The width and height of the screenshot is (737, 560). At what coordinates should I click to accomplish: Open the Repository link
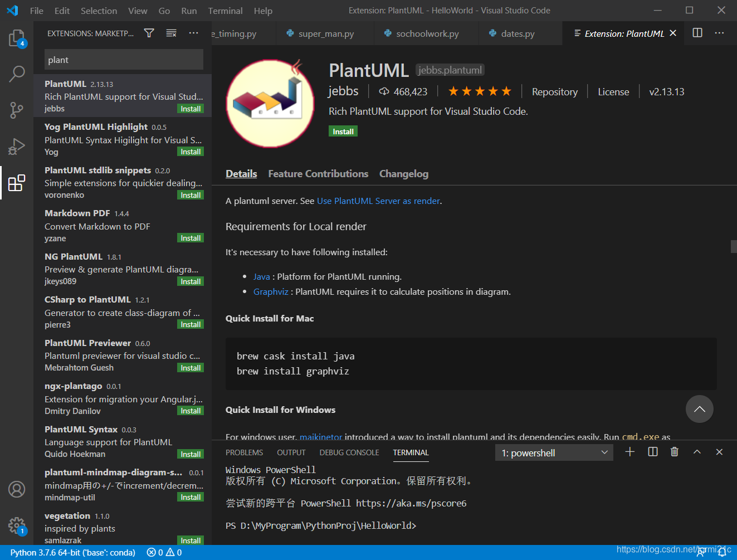click(555, 92)
